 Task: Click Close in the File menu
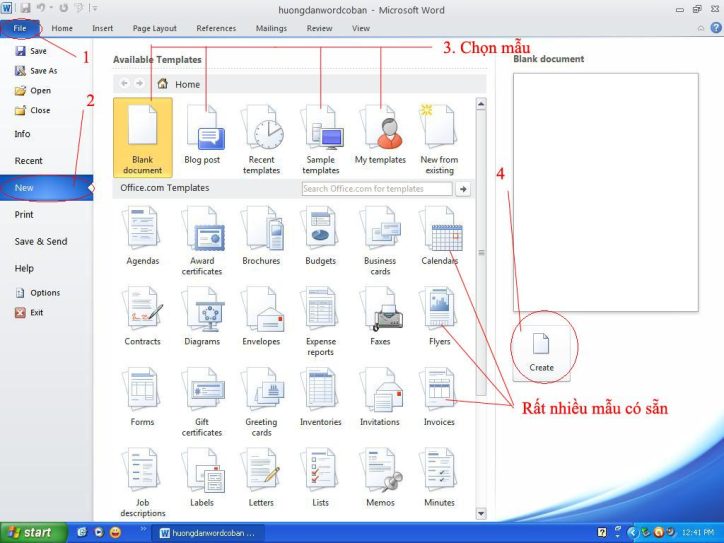click(x=33, y=110)
